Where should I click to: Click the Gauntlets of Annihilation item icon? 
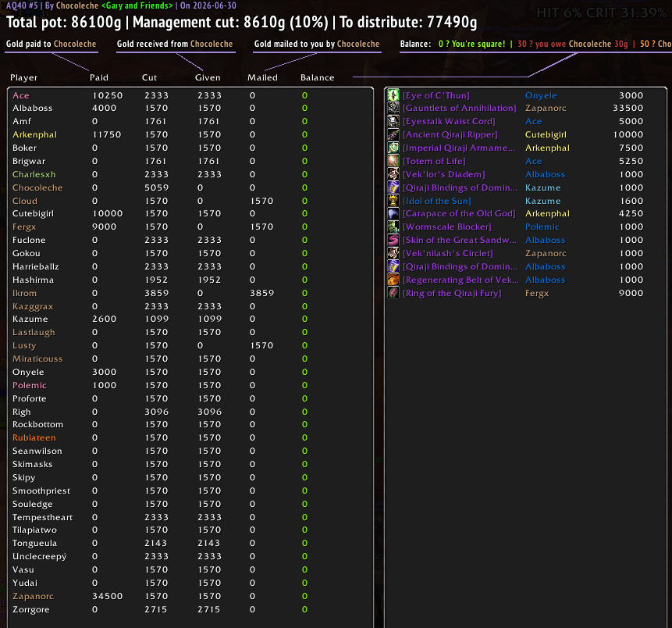[393, 108]
